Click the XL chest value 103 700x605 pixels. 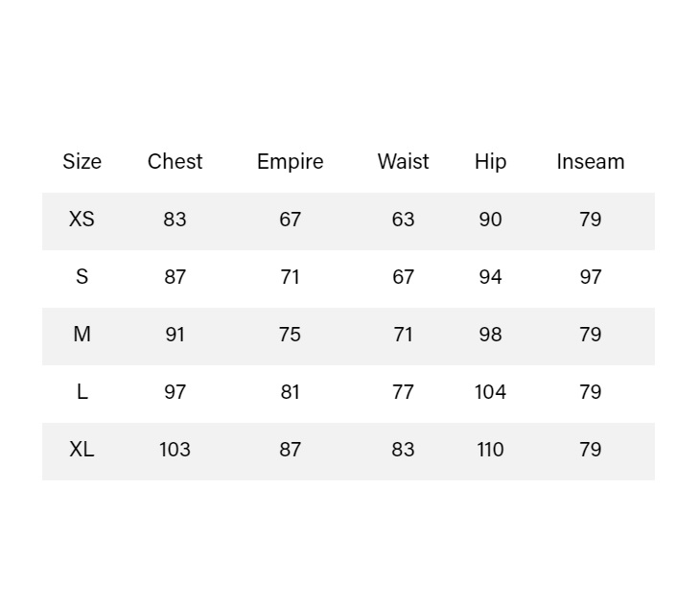(175, 450)
